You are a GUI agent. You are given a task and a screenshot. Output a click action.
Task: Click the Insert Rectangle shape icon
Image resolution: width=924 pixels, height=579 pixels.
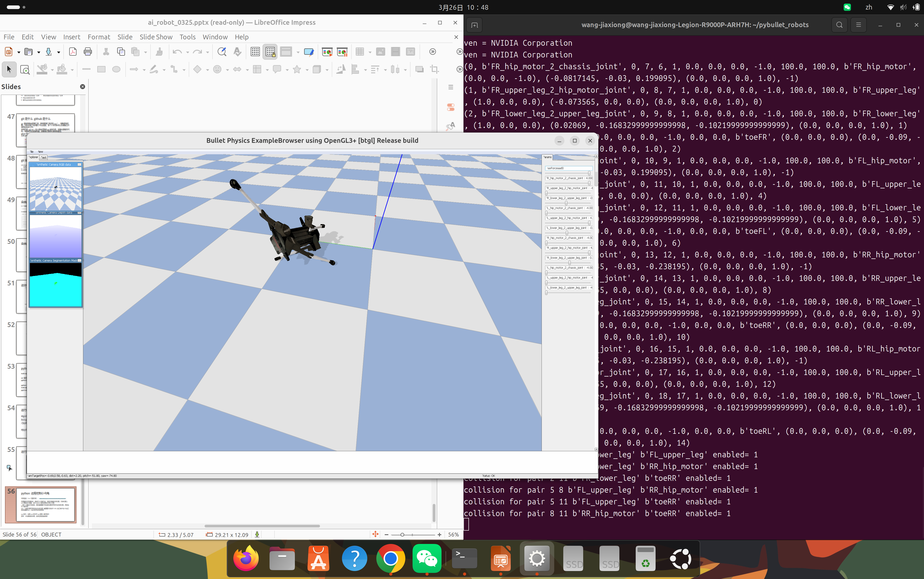click(101, 69)
